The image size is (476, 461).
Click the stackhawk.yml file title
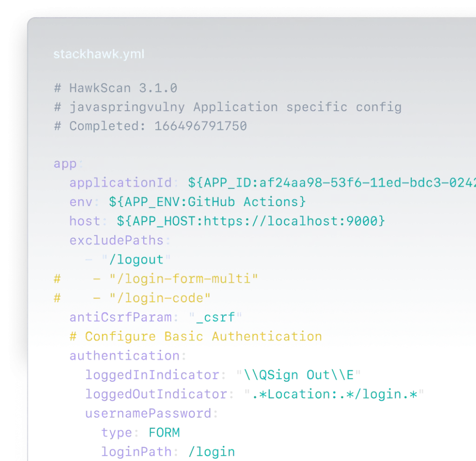tap(99, 54)
